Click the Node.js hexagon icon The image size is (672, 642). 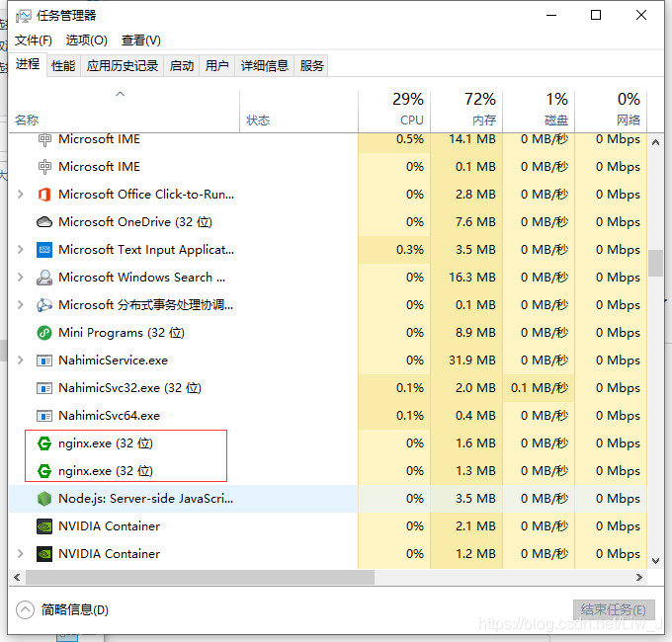pos(44,499)
